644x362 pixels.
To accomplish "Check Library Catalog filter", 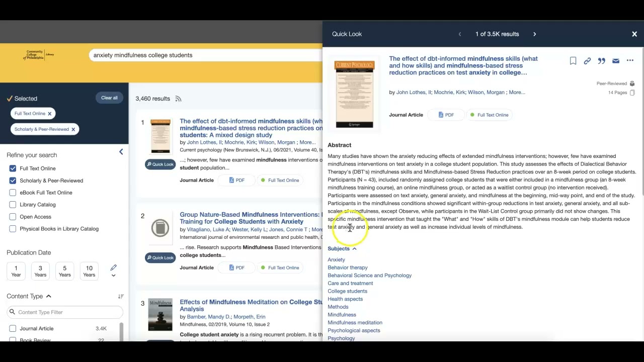I will [x=13, y=205].
